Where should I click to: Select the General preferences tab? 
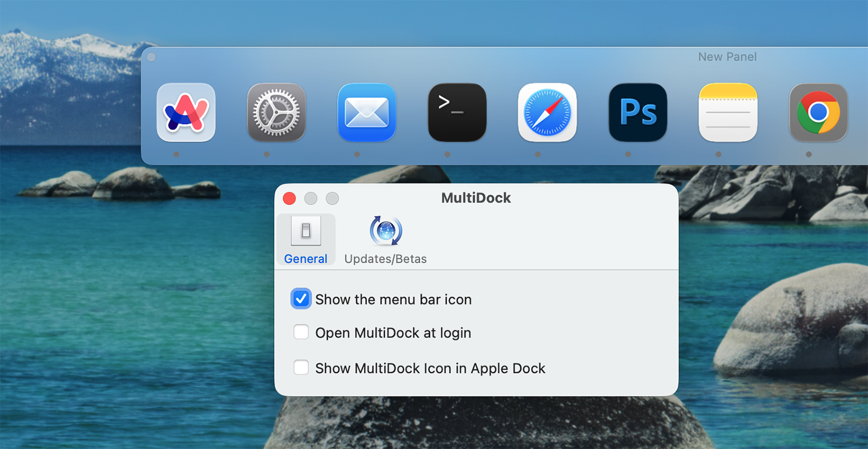pyautogui.click(x=306, y=240)
